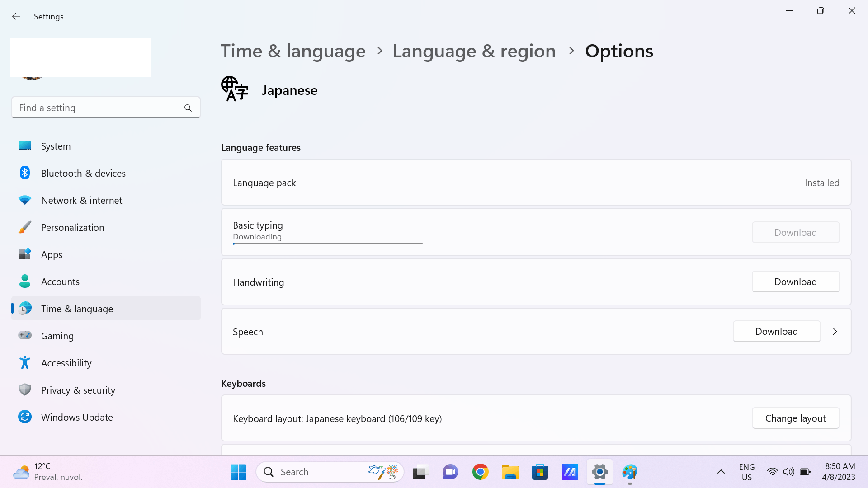Launch Google Chrome from taskbar
Screen dimensions: 868x488
click(x=480, y=472)
